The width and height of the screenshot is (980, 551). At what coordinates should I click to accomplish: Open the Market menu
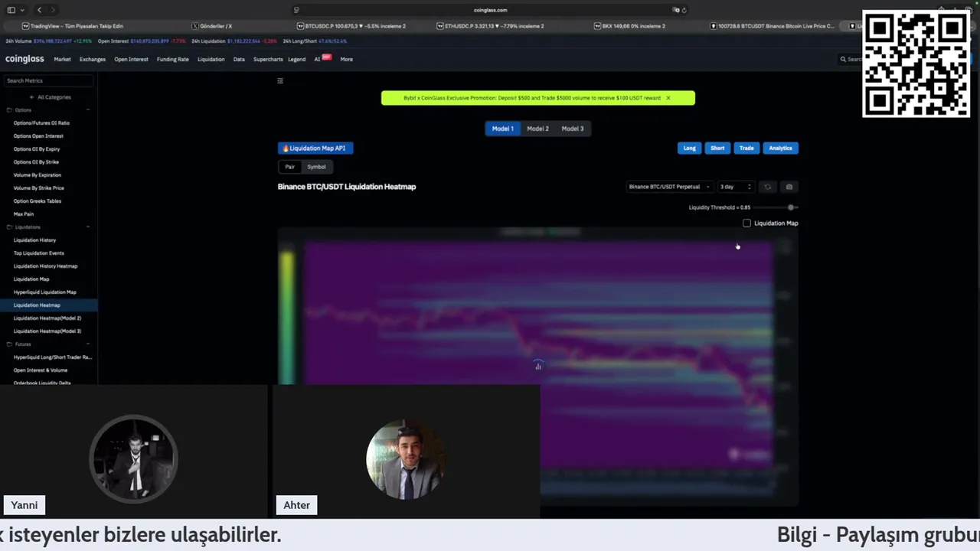point(62,59)
